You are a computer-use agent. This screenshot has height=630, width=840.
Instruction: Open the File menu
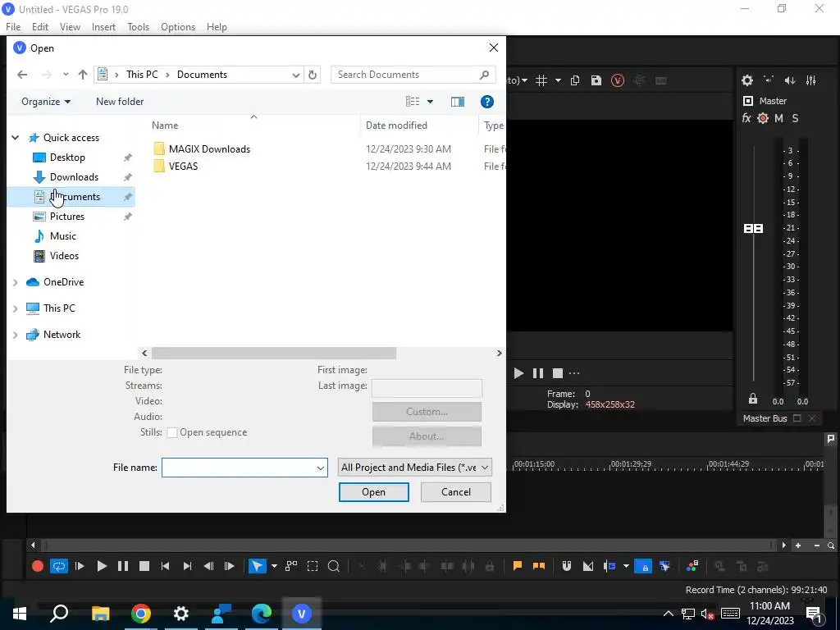(x=13, y=27)
